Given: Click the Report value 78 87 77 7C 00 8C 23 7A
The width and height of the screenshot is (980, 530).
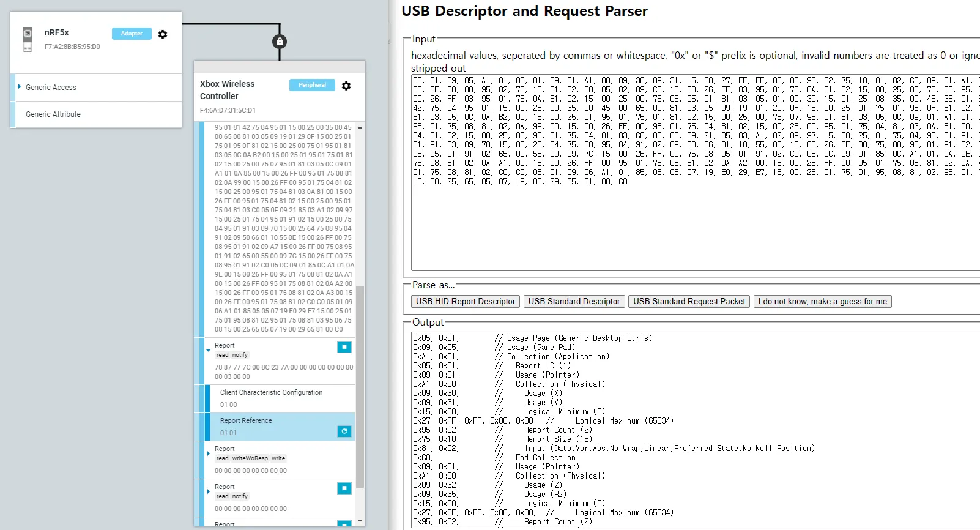Looking at the screenshot, I should [x=284, y=372].
